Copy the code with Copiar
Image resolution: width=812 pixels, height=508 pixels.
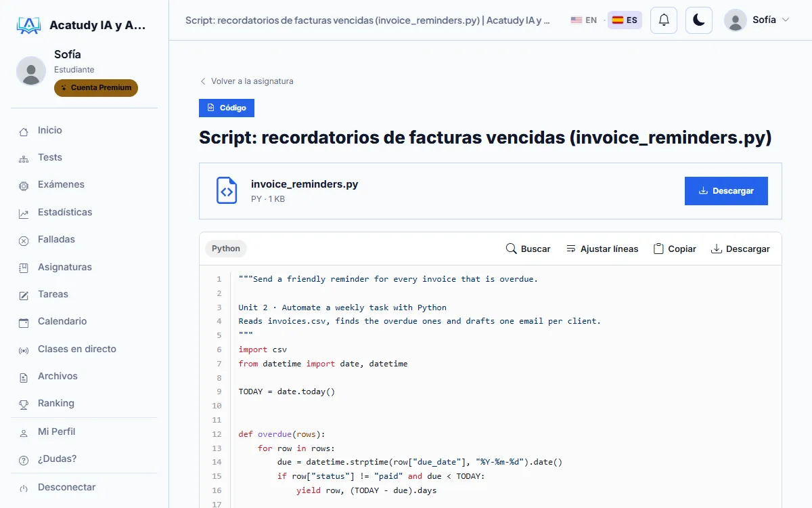click(675, 249)
